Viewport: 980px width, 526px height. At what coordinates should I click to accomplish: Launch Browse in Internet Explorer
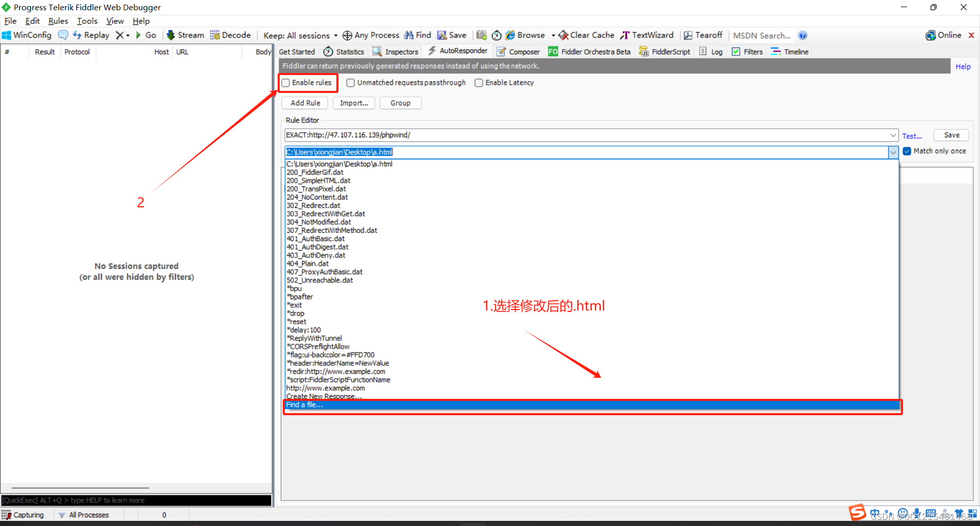(x=525, y=35)
